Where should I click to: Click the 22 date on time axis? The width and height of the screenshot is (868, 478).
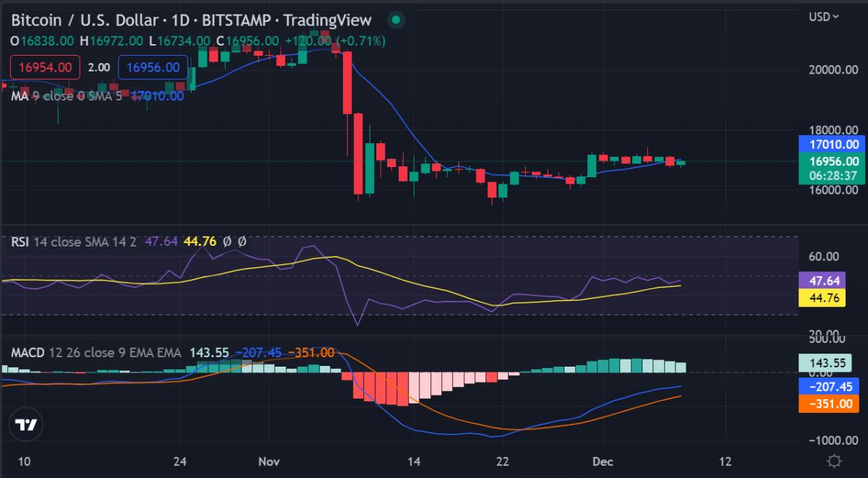click(503, 461)
